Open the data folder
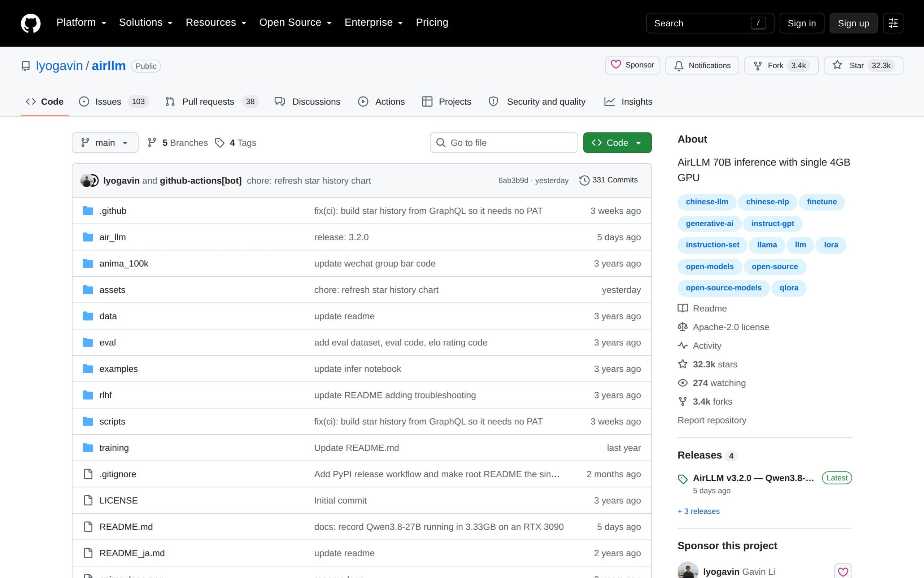This screenshot has width=924, height=578. [x=108, y=316]
